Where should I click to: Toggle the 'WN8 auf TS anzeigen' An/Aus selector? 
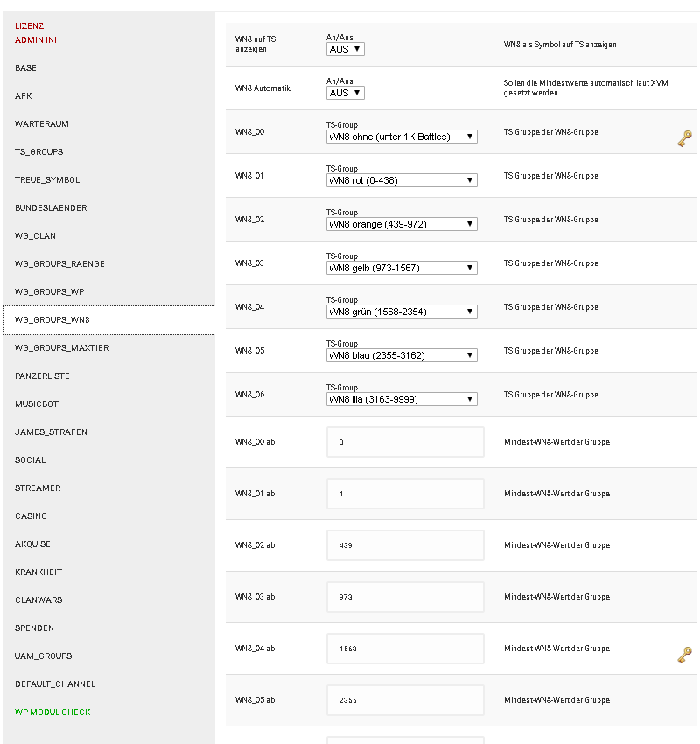[x=346, y=49]
